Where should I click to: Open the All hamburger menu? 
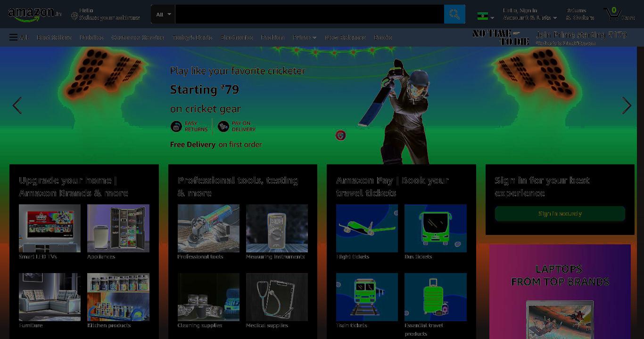(18, 37)
